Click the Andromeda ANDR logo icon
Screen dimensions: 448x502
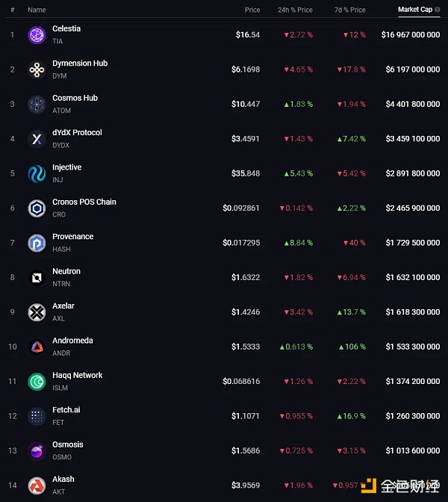point(37,347)
